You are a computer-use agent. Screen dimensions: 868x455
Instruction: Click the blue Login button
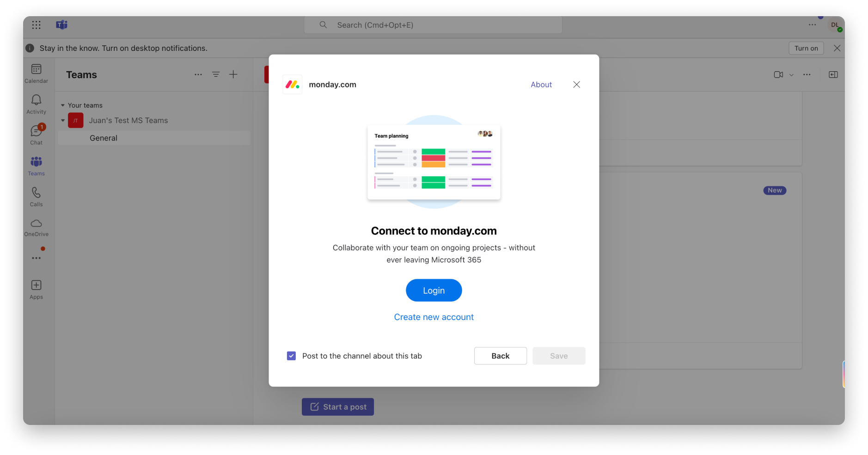click(434, 290)
